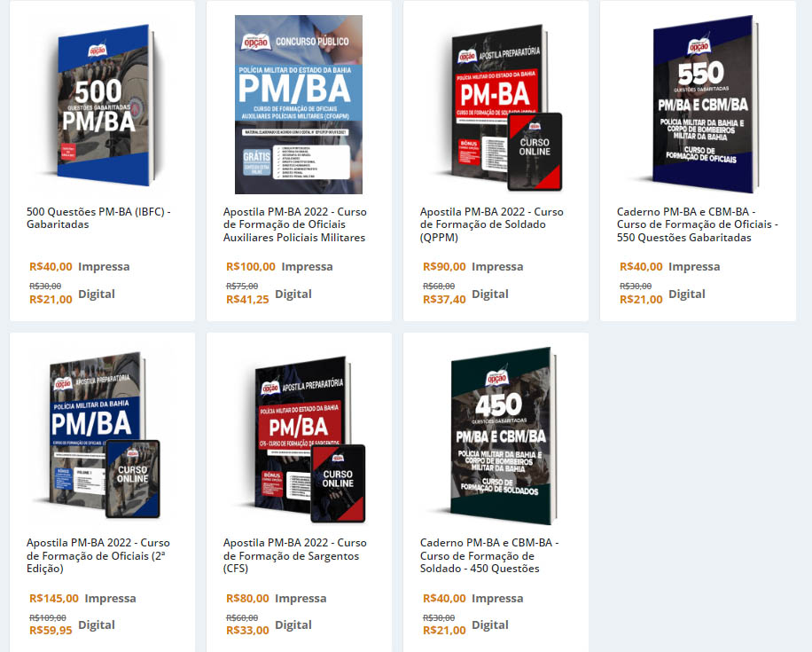Screen dimensions: 812x652
Task: Open Caderno 550 Questões Gabaritadas title link
Action: (697, 224)
